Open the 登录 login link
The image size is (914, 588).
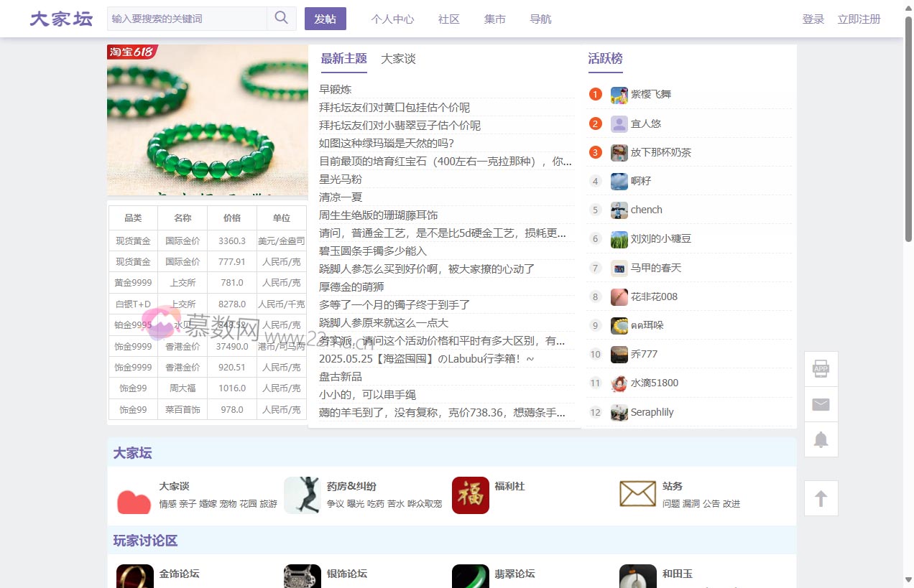[813, 19]
